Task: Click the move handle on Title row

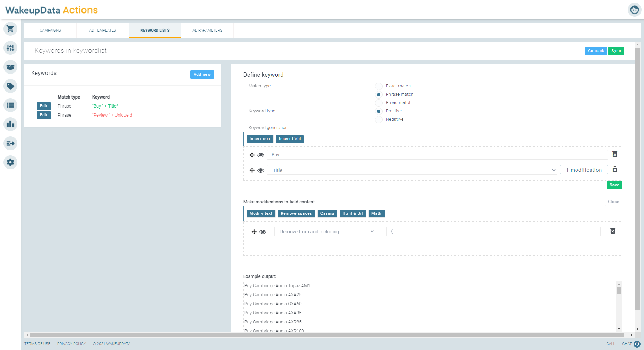Action: coord(252,170)
